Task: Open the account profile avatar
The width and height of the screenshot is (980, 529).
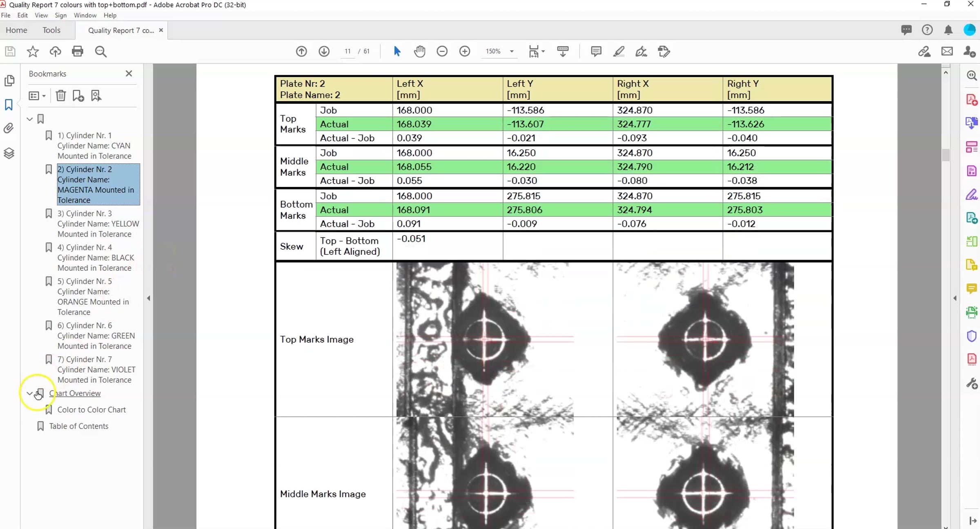Action: coord(969,30)
